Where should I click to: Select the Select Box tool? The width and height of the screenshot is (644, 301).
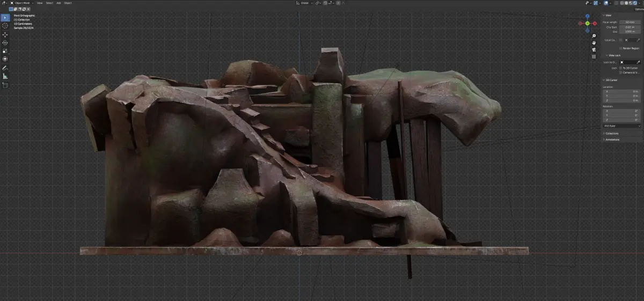5,18
